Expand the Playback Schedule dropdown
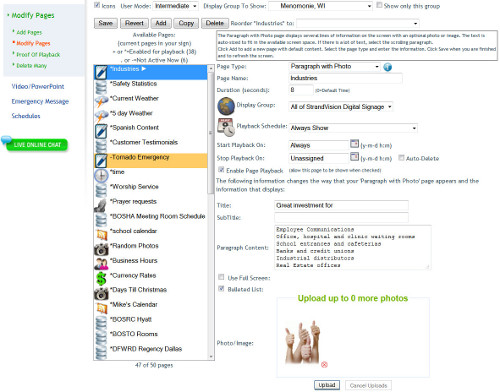Image resolution: width=500 pixels, height=392 pixels. pos(353,128)
